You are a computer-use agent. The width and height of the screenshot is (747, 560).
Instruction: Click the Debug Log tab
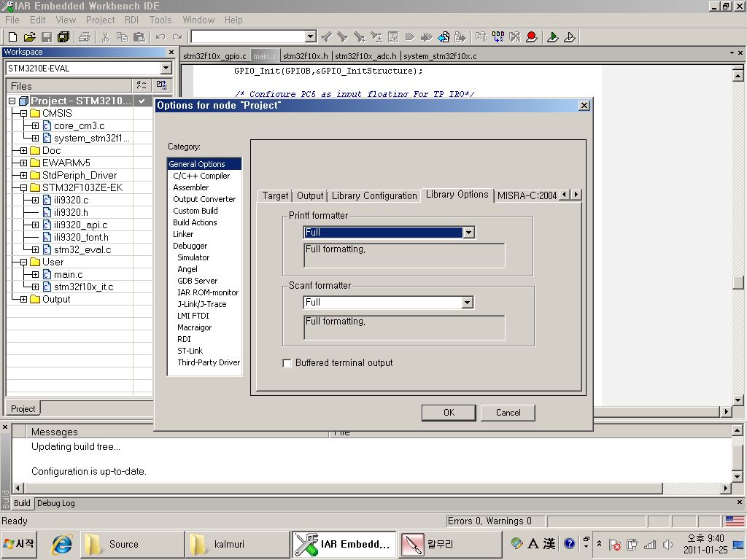(x=55, y=503)
